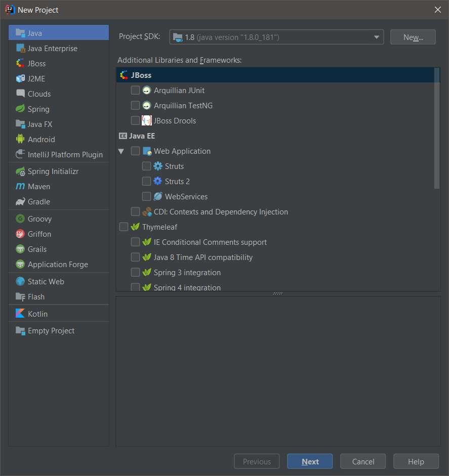
Task: Enable the WebServices checkbox
Action: point(146,196)
